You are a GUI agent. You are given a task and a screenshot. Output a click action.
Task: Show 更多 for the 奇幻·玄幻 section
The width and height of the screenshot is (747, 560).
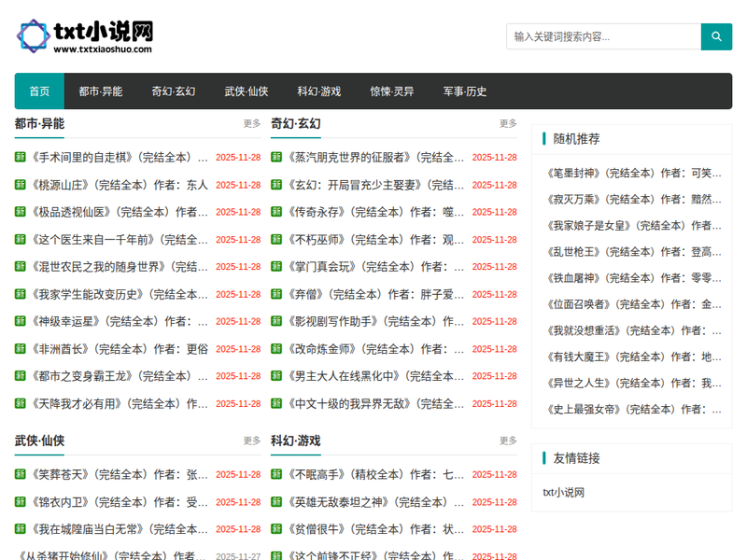tap(508, 123)
